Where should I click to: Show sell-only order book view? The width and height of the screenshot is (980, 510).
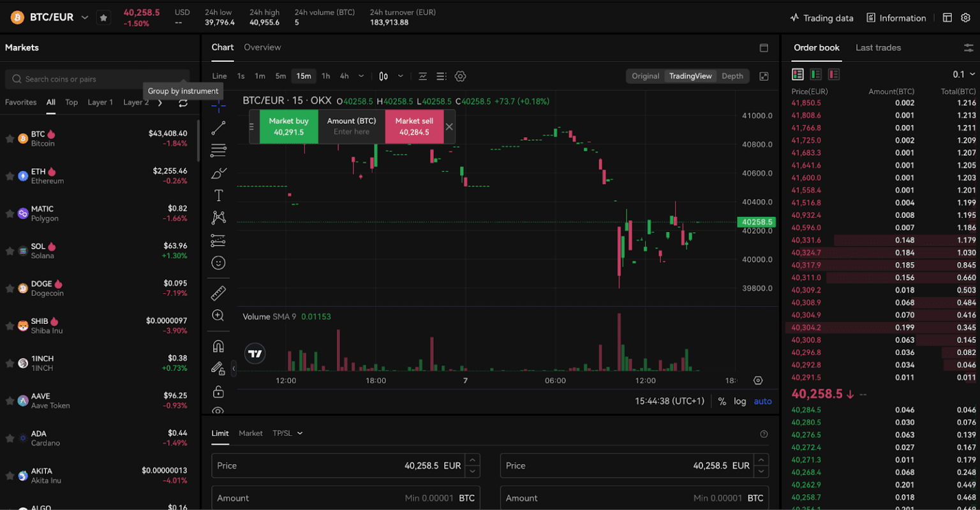coord(834,74)
